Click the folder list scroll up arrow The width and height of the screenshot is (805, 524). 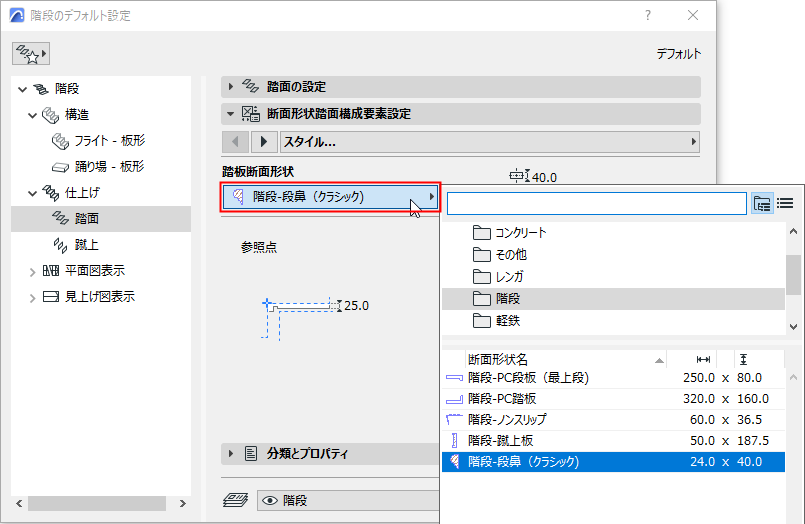(794, 231)
